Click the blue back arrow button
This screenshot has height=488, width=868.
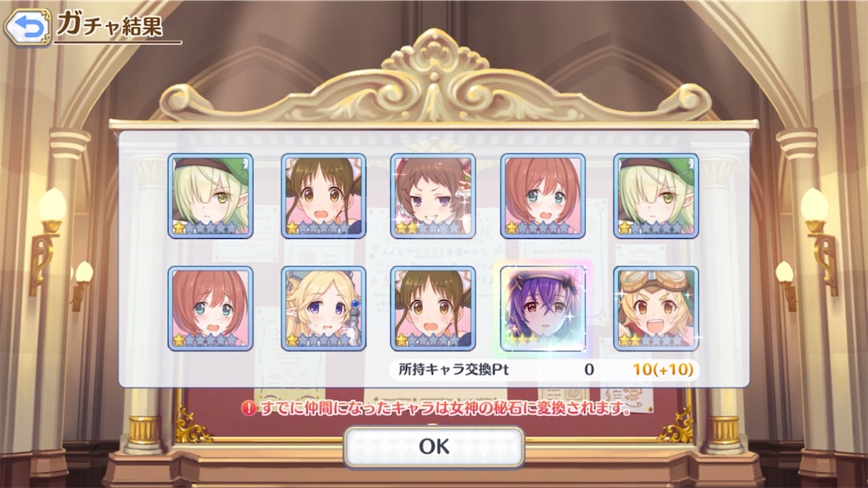[27, 26]
